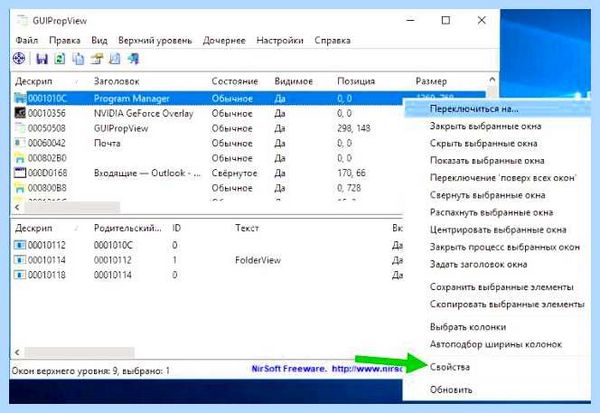This screenshot has height=413, width=600.
Task: Click the target crosshair toolbar icon
Action: (x=19, y=59)
